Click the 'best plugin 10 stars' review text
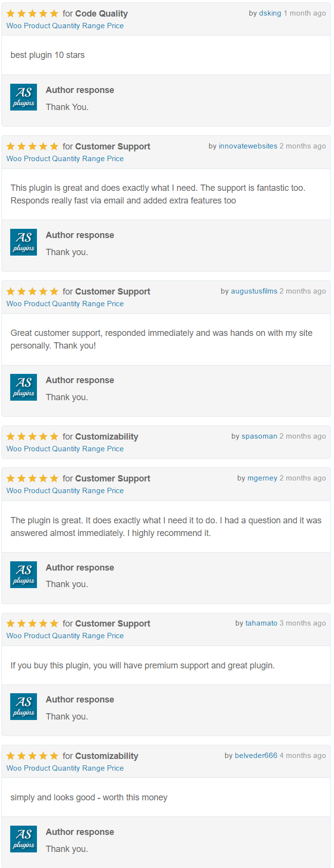Viewport: 334px width, 868px height. (48, 55)
